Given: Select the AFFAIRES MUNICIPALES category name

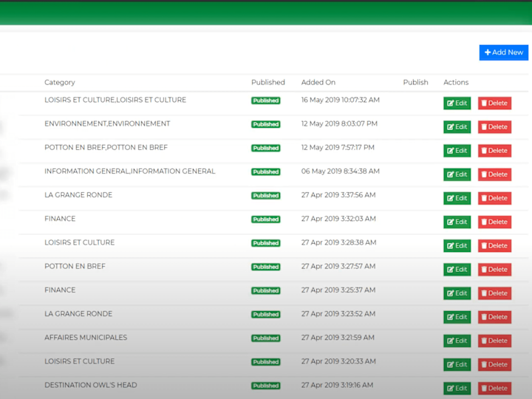Looking at the screenshot, I should (x=86, y=338).
